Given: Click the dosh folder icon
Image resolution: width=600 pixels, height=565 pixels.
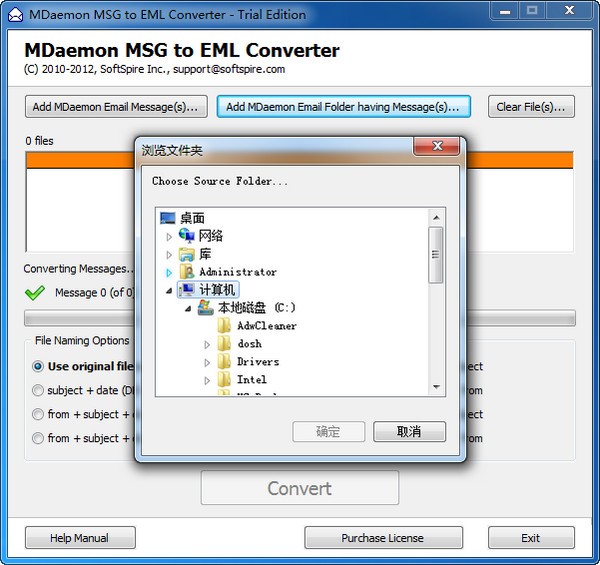Looking at the screenshot, I should (224, 344).
